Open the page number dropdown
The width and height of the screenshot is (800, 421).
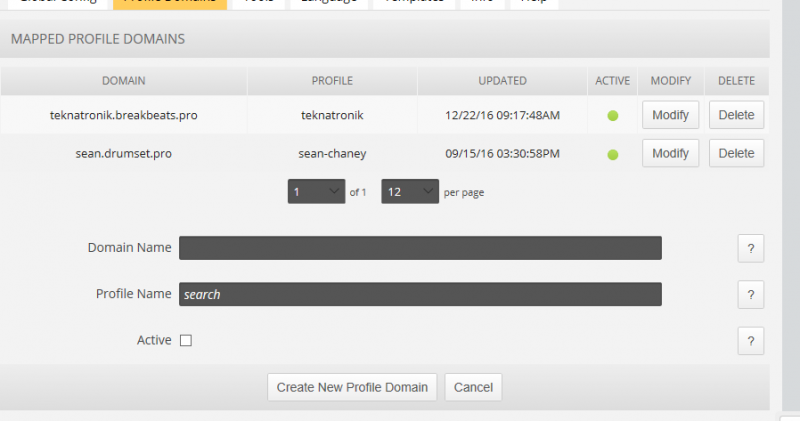pos(316,192)
